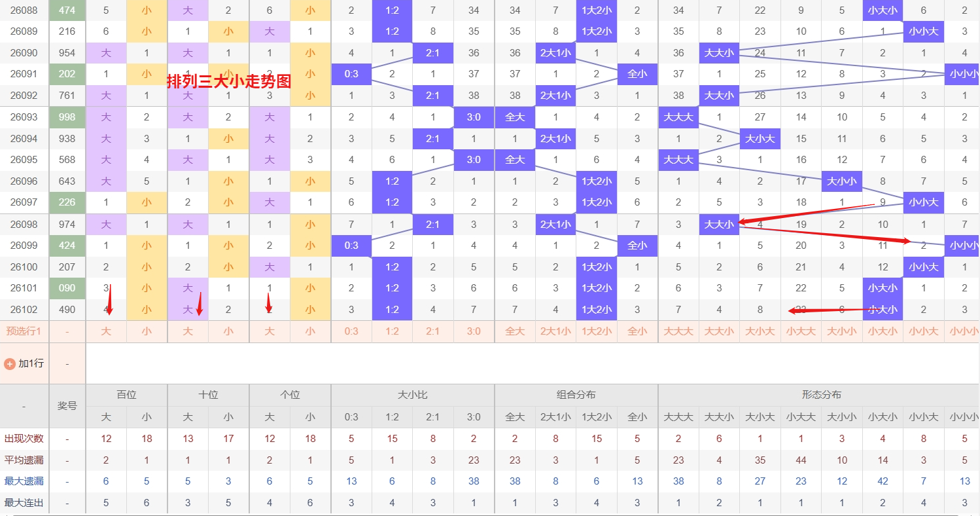Image resolution: width=980 pixels, height=516 pixels.
Task: Click the 大小比 column group header
Action: 412,395
